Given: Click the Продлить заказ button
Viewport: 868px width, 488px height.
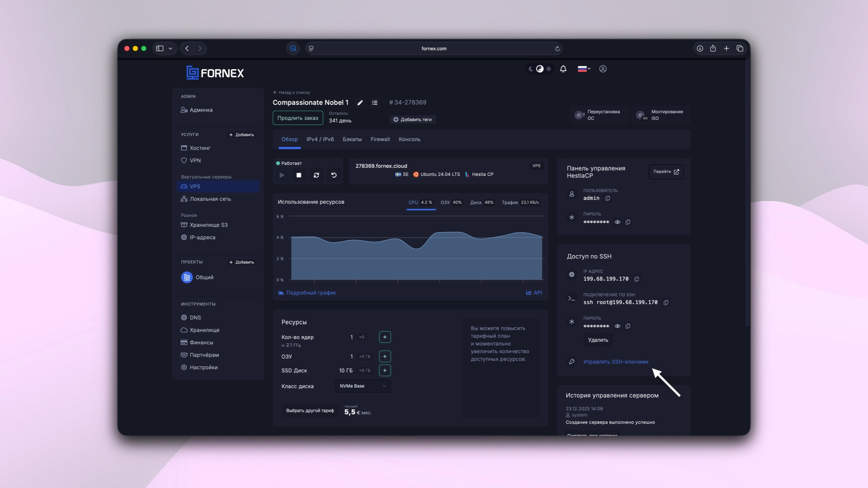Looking at the screenshot, I should point(298,117).
